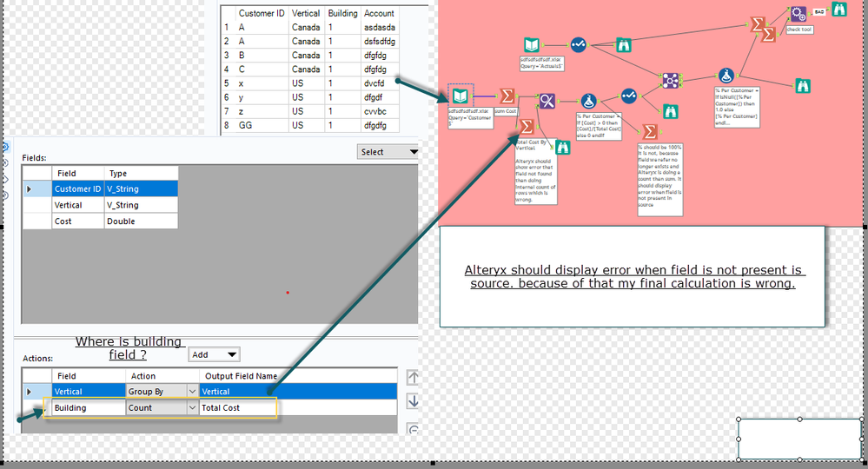Click the Double type cell

[141, 221]
